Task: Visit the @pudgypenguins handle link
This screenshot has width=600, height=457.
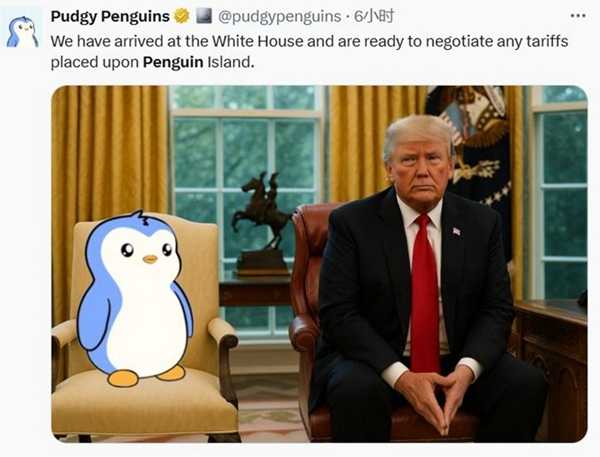Action: point(279,16)
